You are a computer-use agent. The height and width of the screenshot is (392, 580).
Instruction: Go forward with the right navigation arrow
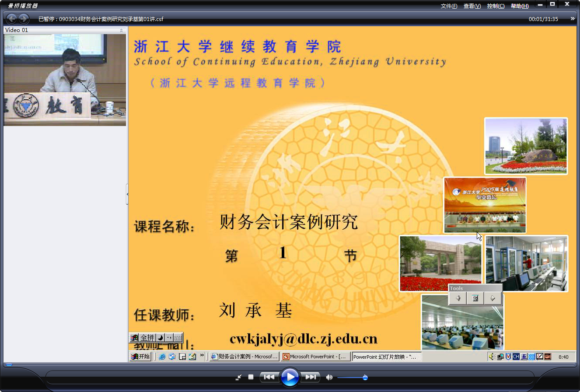[24, 19]
